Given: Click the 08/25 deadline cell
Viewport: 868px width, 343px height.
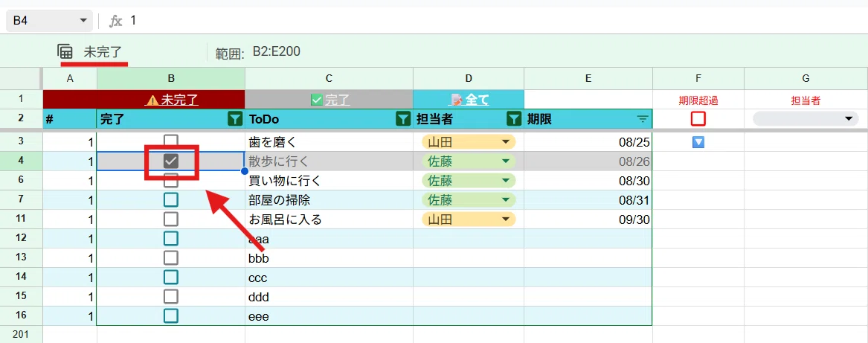Looking at the screenshot, I should coord(588,142).
